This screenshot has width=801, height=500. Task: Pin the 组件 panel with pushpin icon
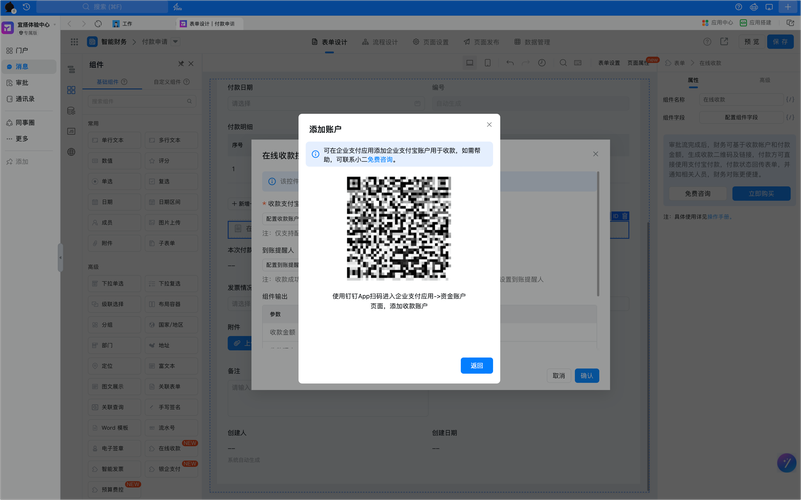(181, 64)
